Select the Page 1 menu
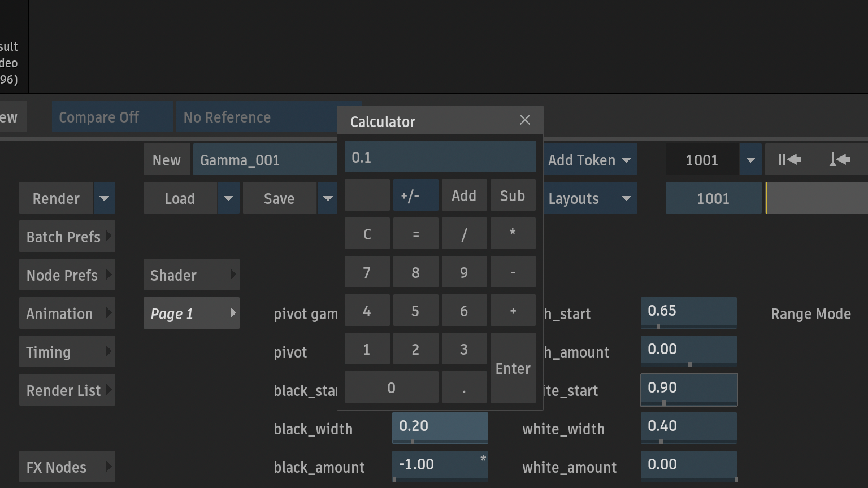This screenshot has width=868, height=488. tap(192, 313)
